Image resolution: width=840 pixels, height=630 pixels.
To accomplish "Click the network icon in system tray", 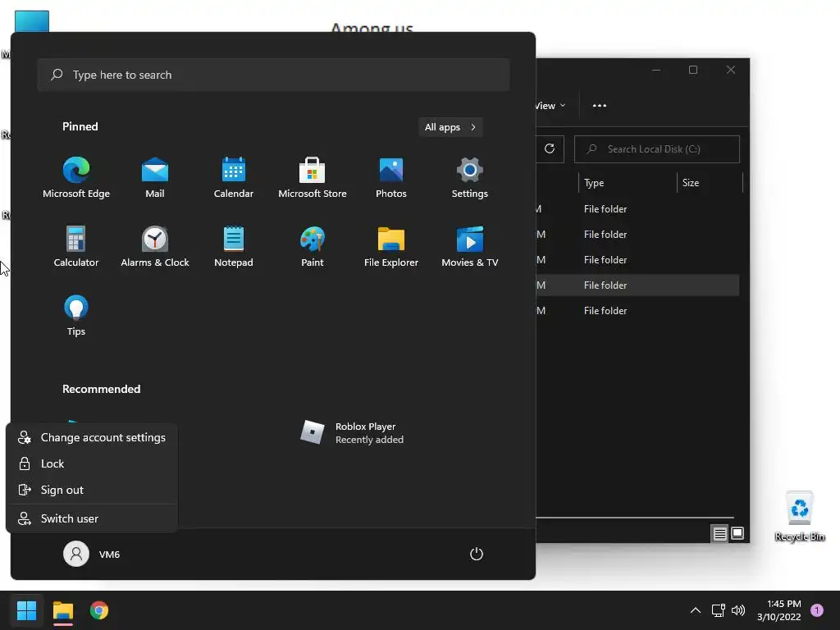I will 718,610.
